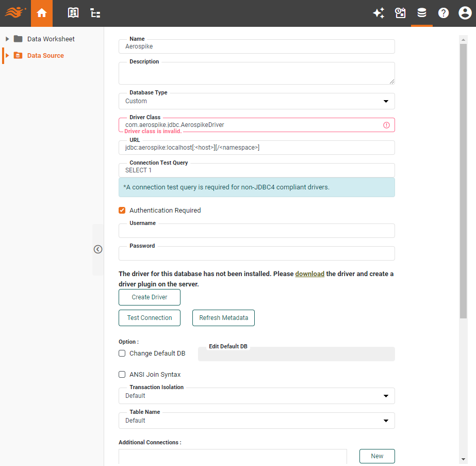Select Data Source in the sidebar
The width and height of the screenshot is (476, 466).
pyautogui.click(x=44, y=55)
